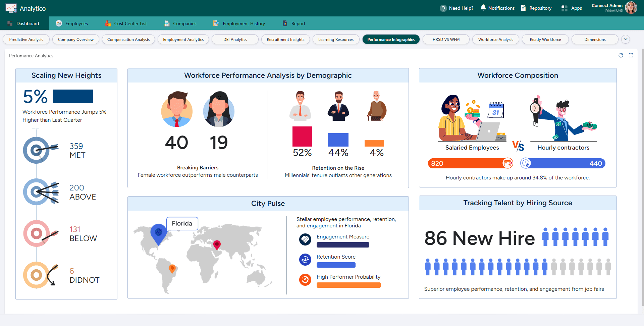Click the Learning Resources button
This screenshot has width=644, height=326.
[336, 39]
